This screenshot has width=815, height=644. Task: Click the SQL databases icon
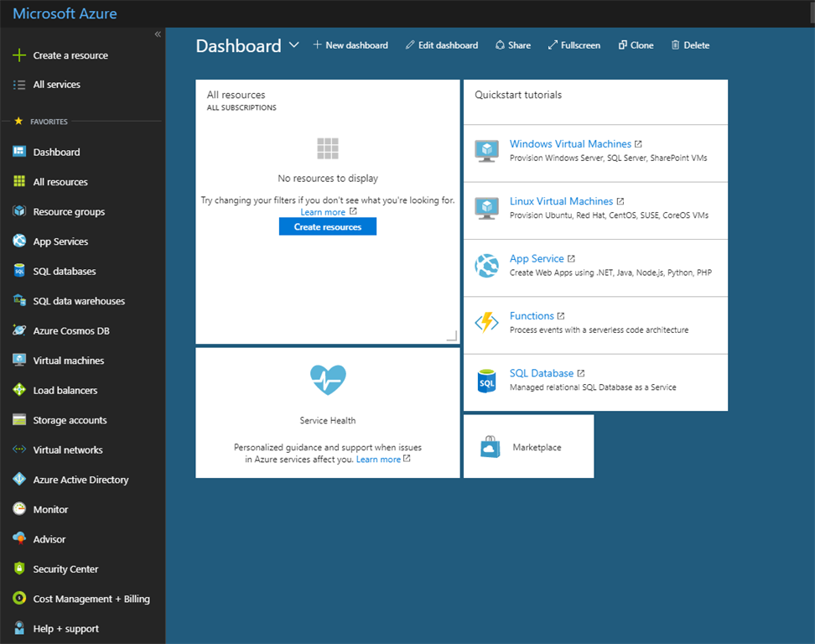tap(19, 270)
